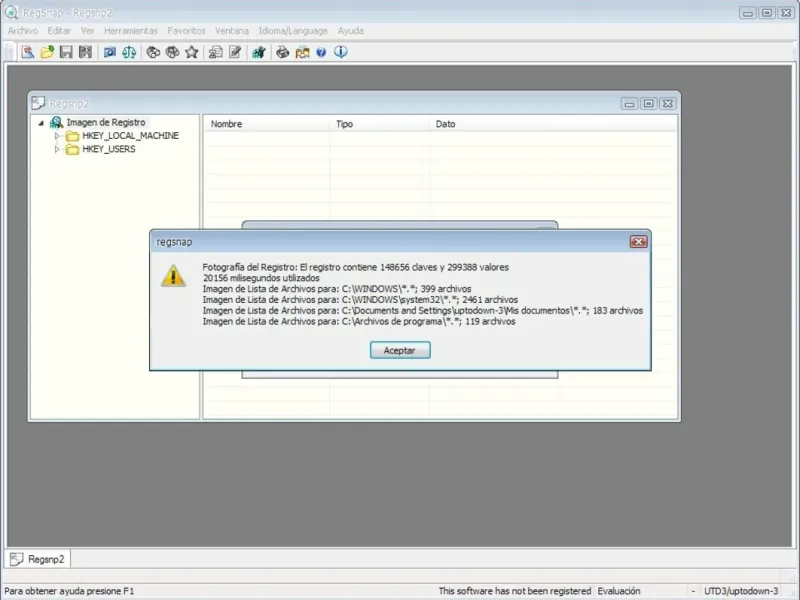Click the green running figure toolbar icon
The width and height of the screenshot is (800, 600).
coord(259,52)
